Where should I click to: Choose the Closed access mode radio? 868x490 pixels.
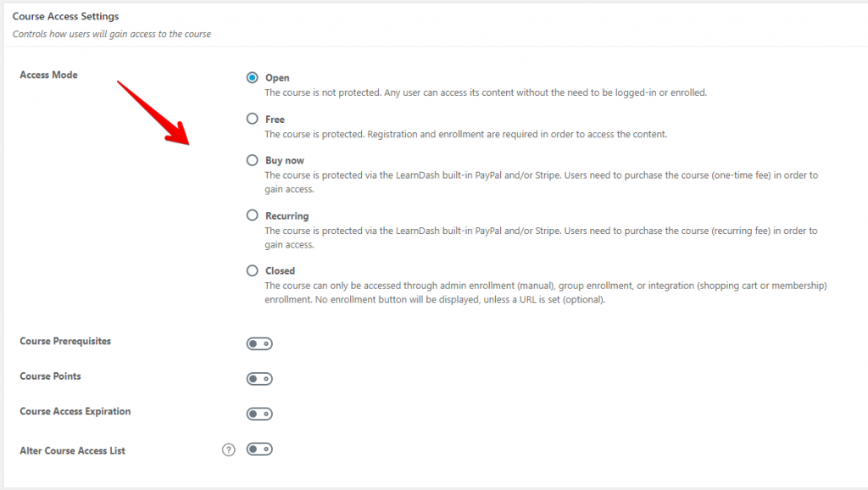pyautogui.click(x=252, y=270)
